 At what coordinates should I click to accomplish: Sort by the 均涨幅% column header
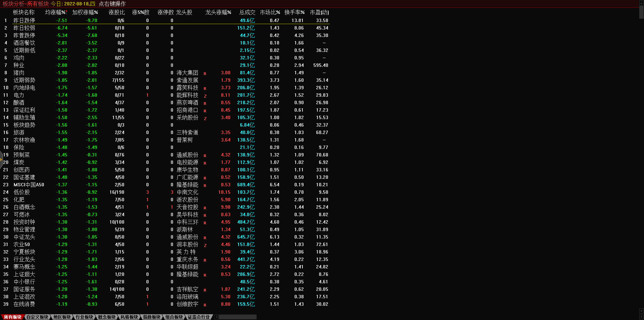pos(55,12)
